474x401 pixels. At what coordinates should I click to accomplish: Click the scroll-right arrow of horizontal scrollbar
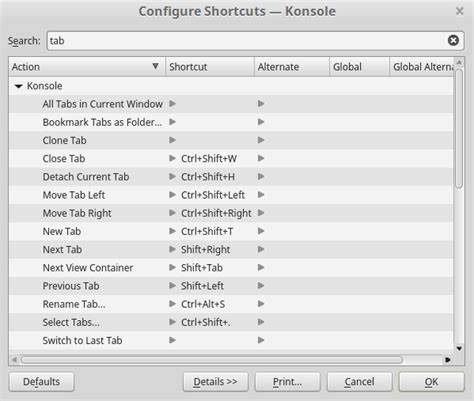[x=448, y=360]
